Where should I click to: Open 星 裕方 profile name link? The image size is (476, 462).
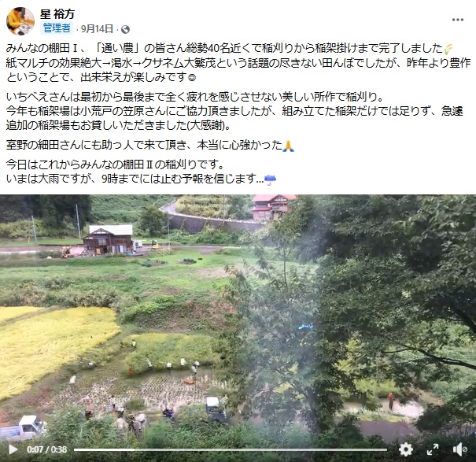57,13
